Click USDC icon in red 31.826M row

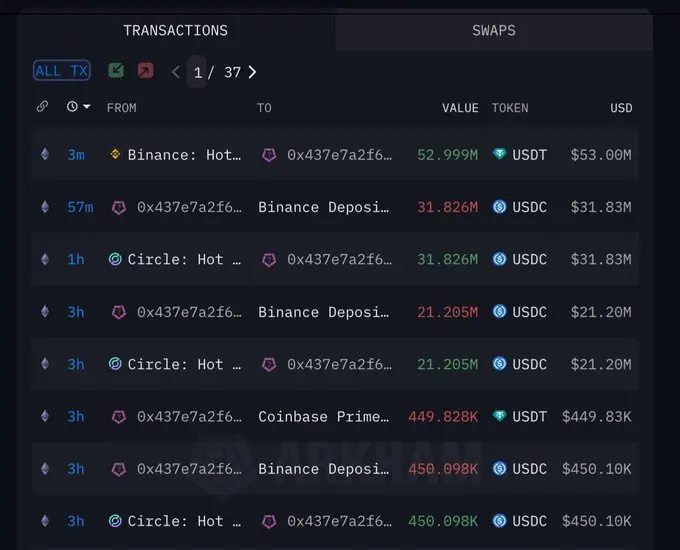click(x=500, y=206)
